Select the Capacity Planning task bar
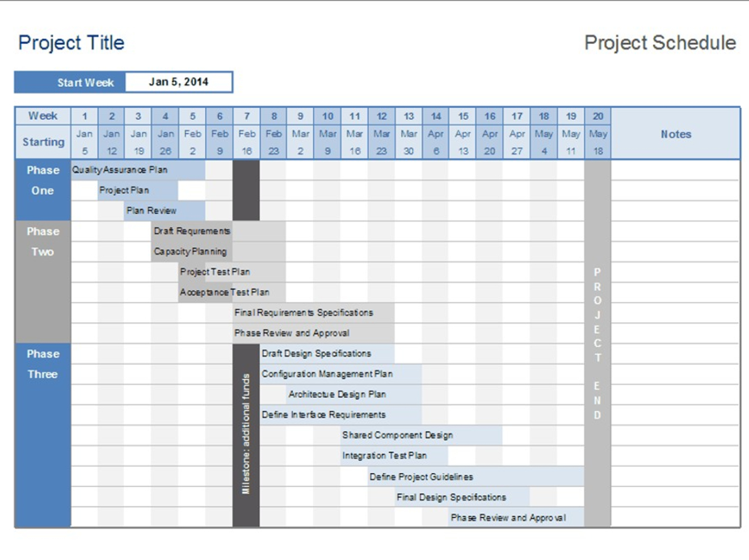The height and width of the screenshot is (560, 749). coord(218,252)
